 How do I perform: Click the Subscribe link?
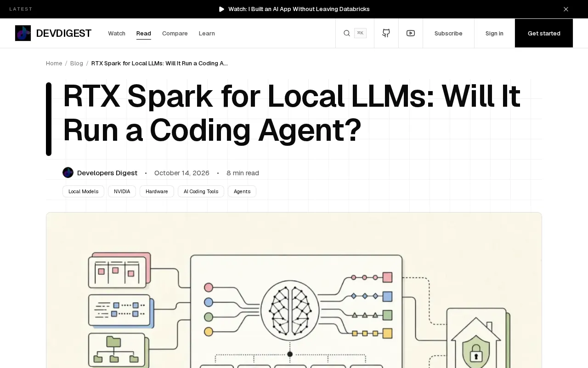coord(448,33)
